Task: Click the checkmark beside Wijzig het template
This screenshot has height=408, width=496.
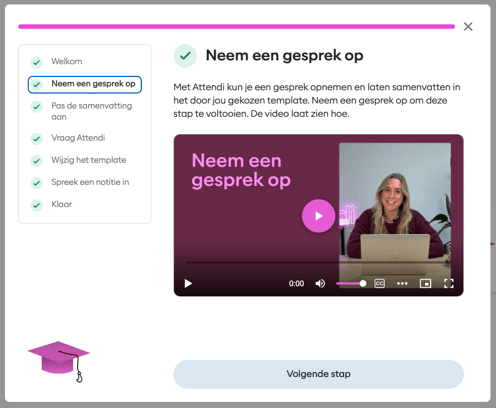Action: pos(37,161)
